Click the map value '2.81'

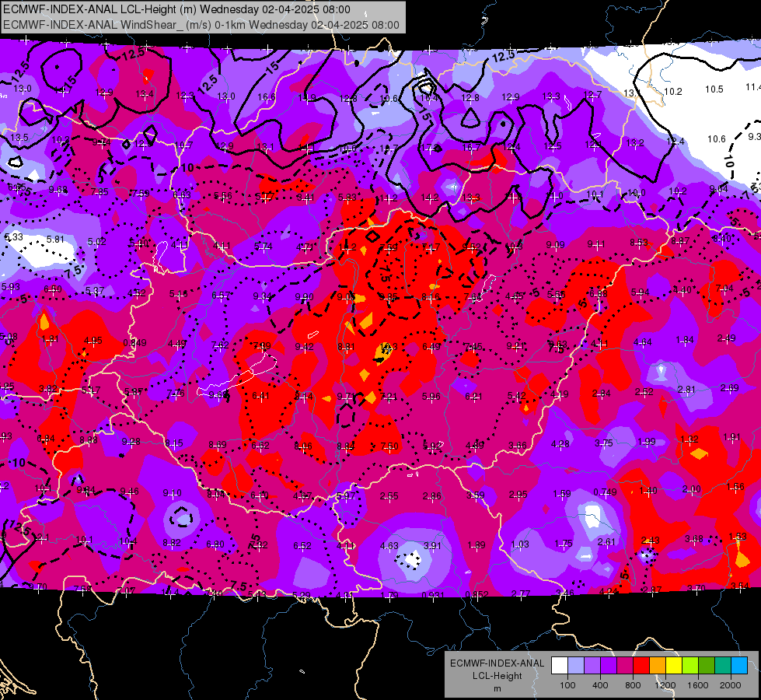(686, 390)
